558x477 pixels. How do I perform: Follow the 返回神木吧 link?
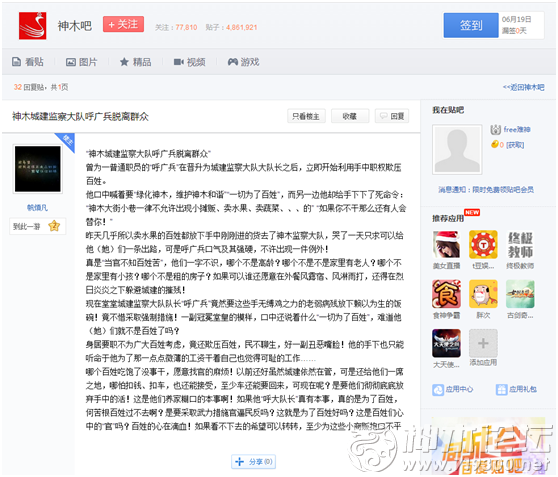[523, 87]
